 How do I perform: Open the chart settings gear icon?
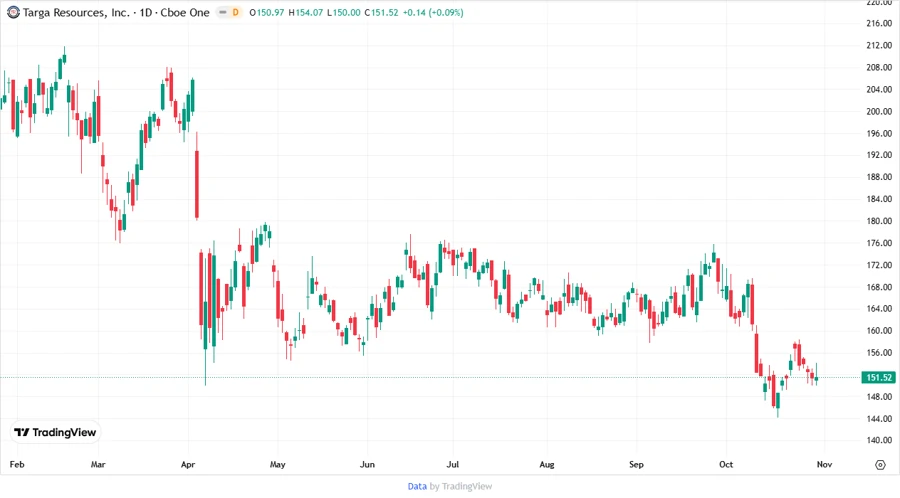tap(880, 465)
